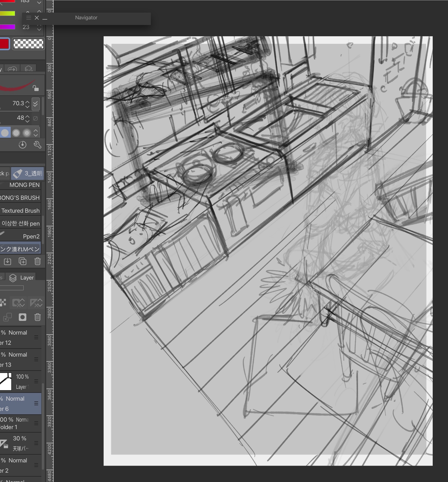The height and width of the screenshot is (482, 448).
Task: Select the transparent checkered color swatch
Action: point(28,44)
